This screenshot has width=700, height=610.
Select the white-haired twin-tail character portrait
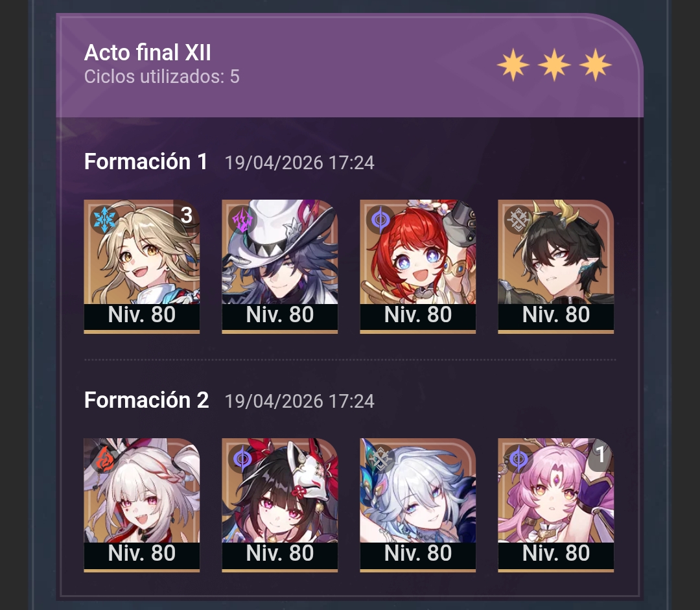142,505
